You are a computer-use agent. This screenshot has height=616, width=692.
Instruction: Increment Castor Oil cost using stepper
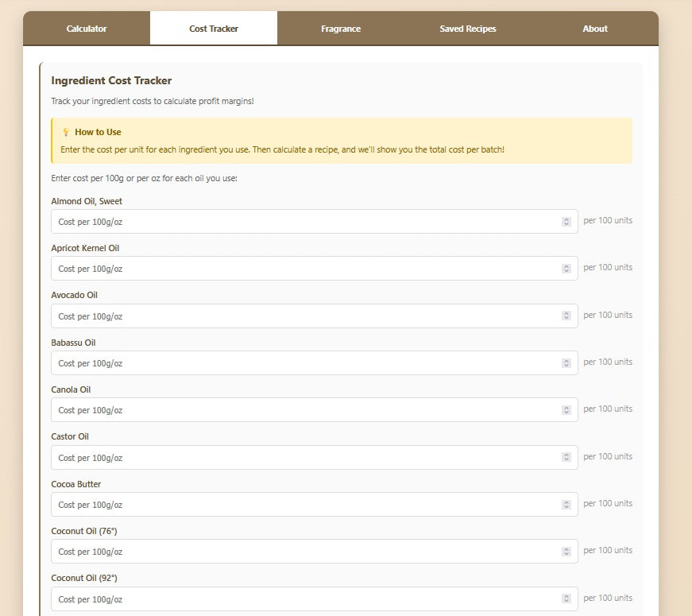coord(566,454)
